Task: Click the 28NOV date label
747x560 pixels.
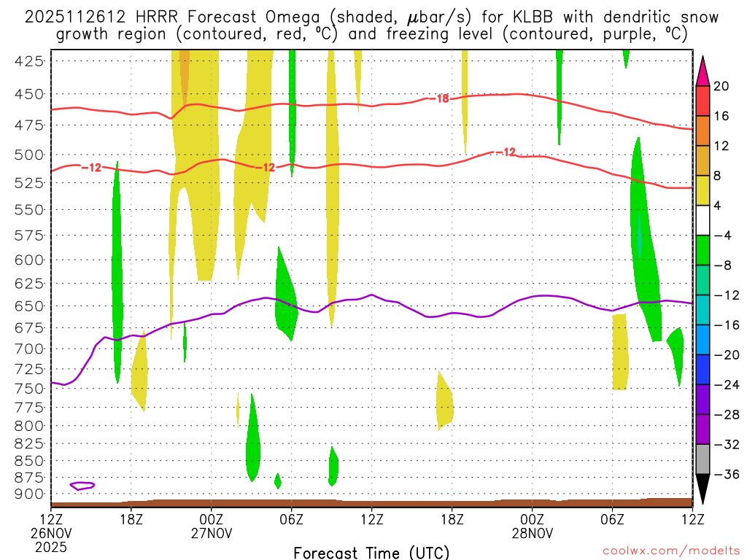Action: coord(533,533)
